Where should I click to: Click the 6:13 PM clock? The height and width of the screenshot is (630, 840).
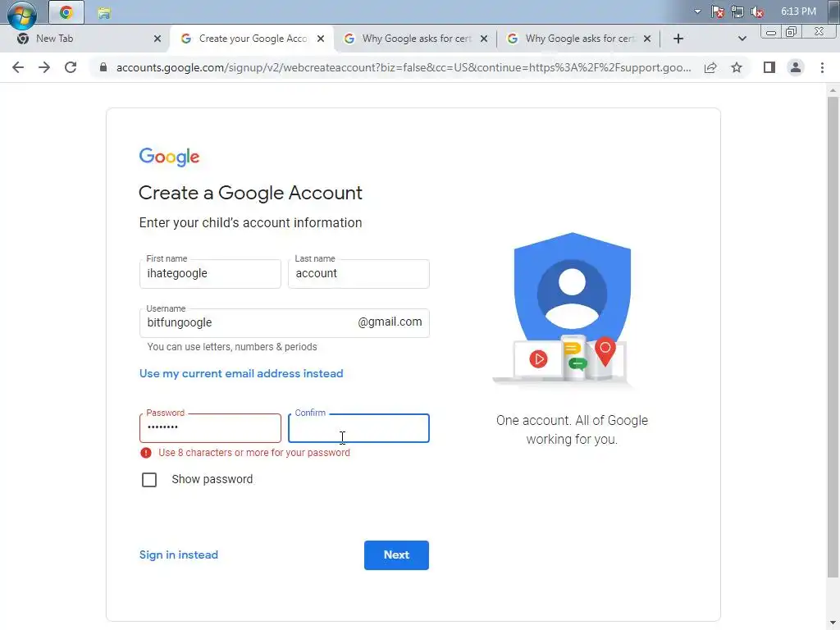pyautogui.click(x=798, y=11)
